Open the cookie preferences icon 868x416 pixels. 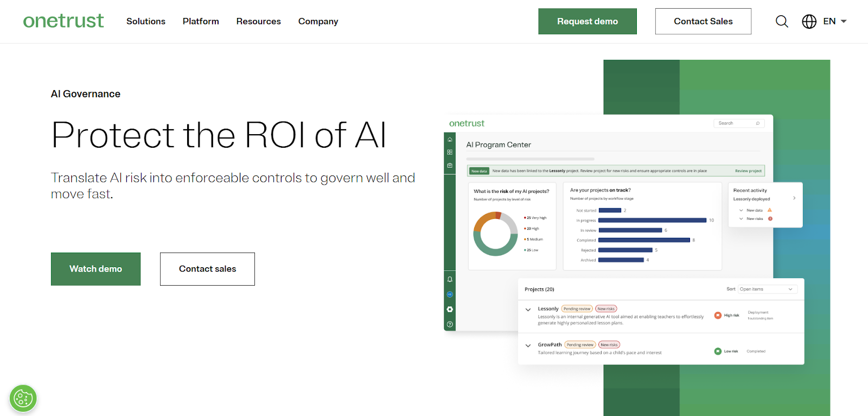pyautogui.click(x=23, y=399)
